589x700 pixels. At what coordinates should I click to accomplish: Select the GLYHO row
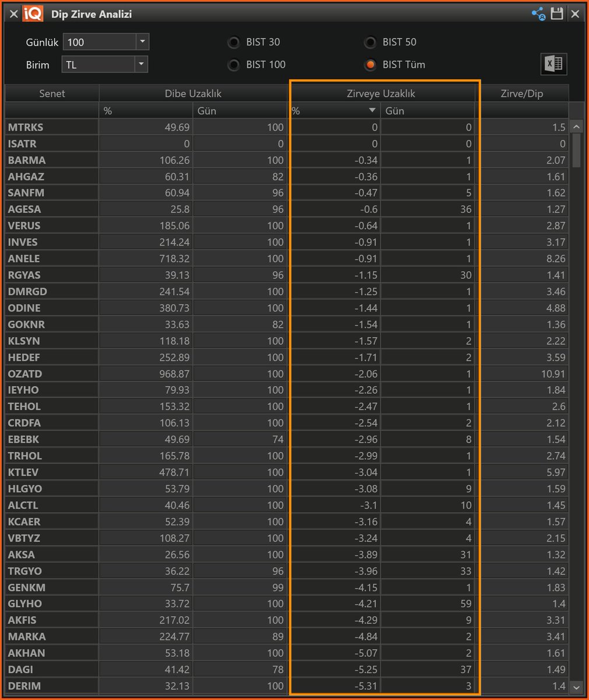click(287, 603)
